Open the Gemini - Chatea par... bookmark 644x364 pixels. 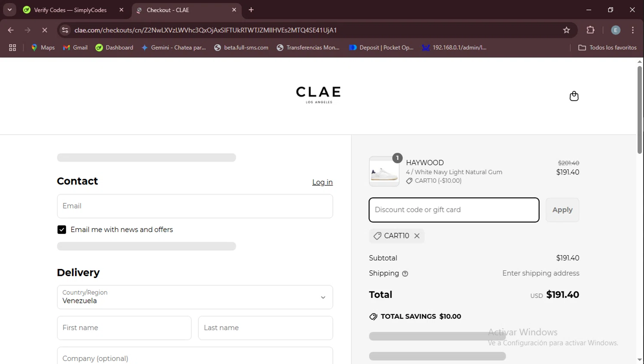[173, 48]
